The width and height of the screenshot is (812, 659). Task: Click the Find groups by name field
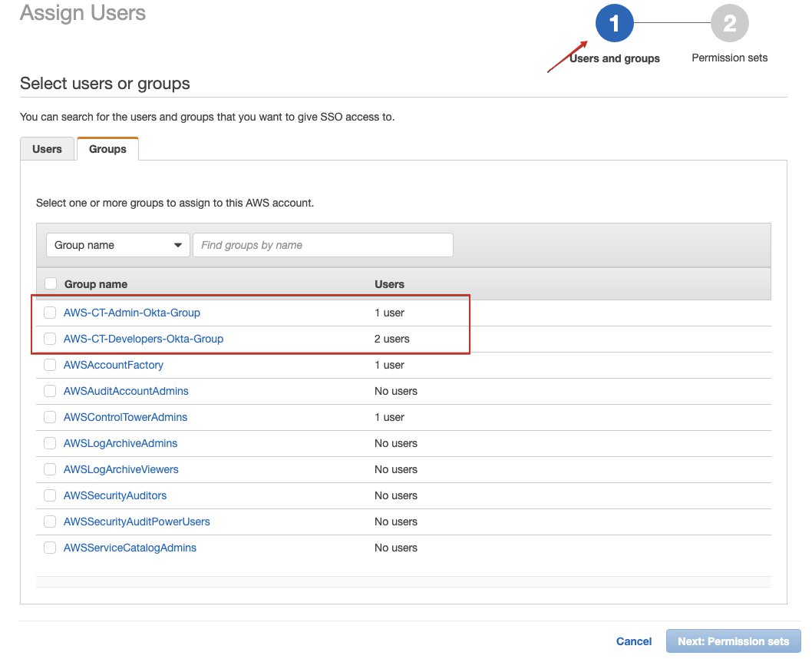click(x=323, y=245)
